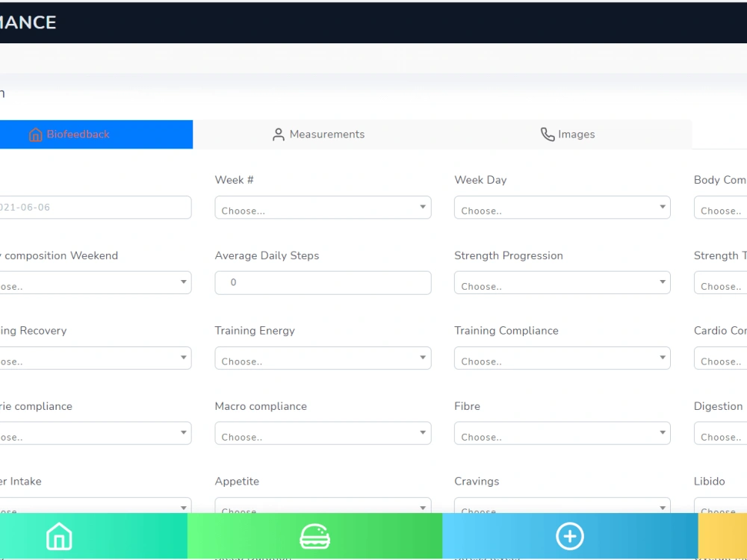Click the person icon beside Measurements
The height and width of the screenshot is (560, 747).
click(278, 134)
